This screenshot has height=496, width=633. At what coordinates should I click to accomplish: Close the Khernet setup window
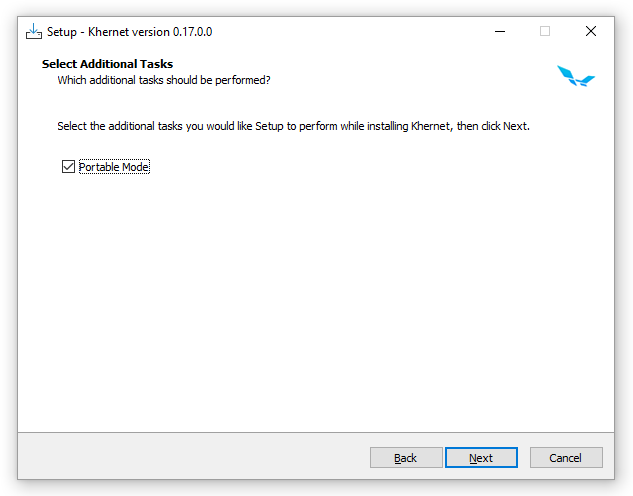tap(591, 31)
